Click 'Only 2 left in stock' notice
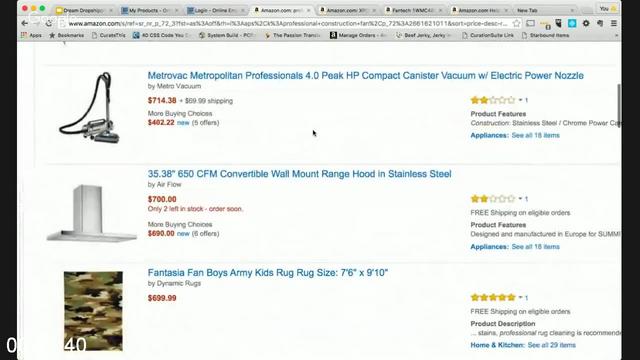 (x=195, y=209)
